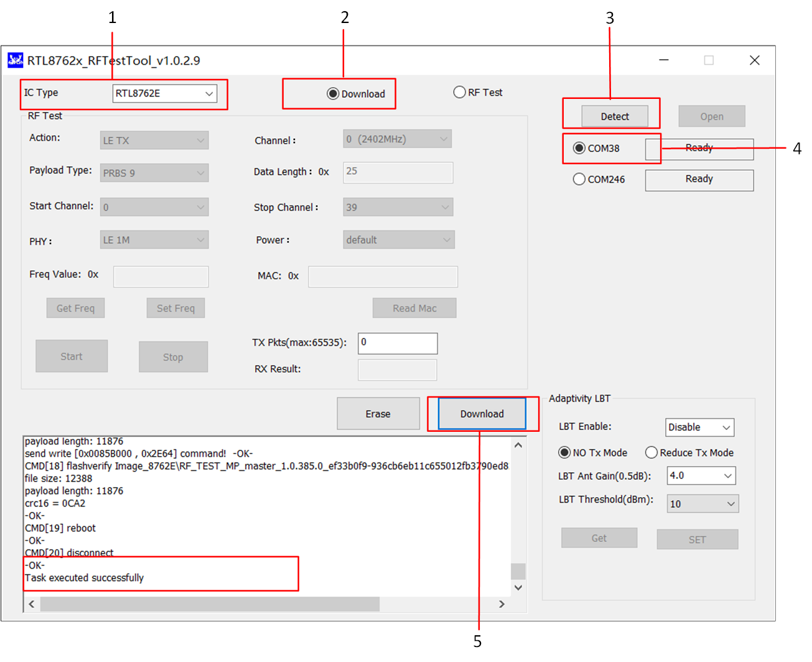Enable NO Tx Mode

564,452
